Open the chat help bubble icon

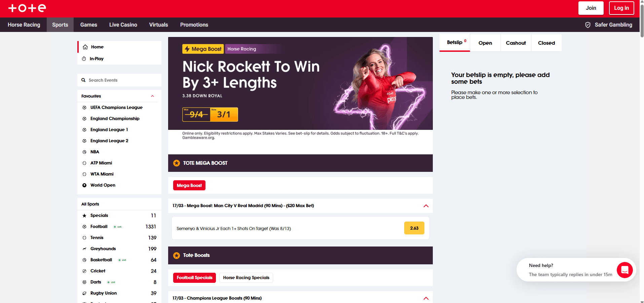[624, 270]
